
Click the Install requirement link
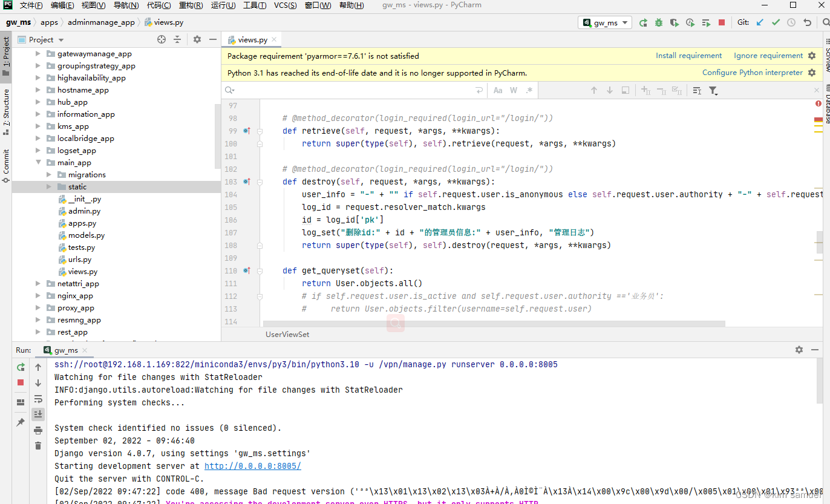click(688, 55)
